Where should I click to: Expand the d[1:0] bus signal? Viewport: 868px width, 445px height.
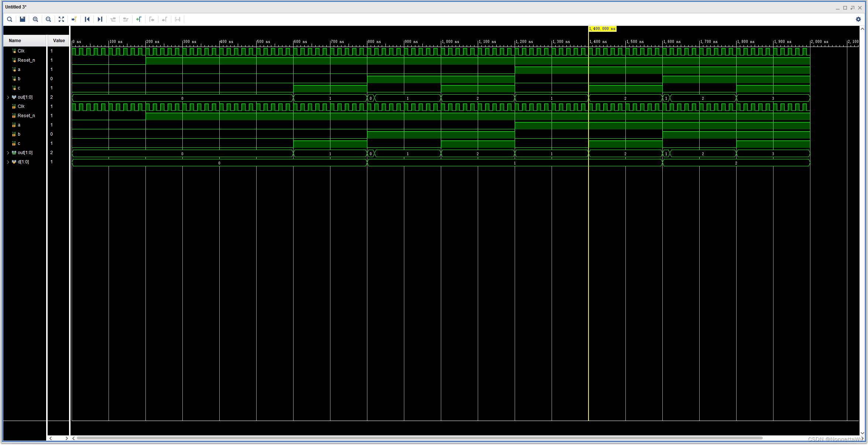[8, 162]
